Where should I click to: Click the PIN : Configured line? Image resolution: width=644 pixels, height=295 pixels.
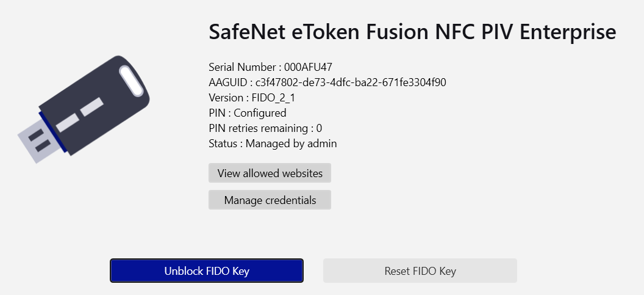[247, 113]
